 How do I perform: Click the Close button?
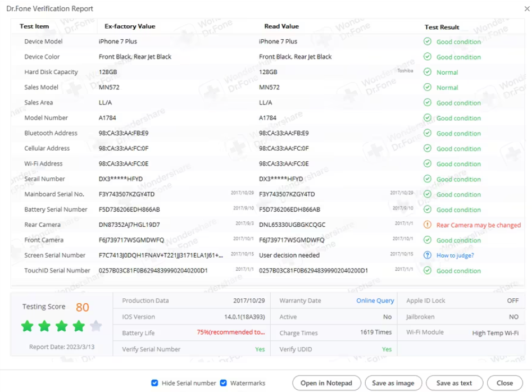click(505, 383)
